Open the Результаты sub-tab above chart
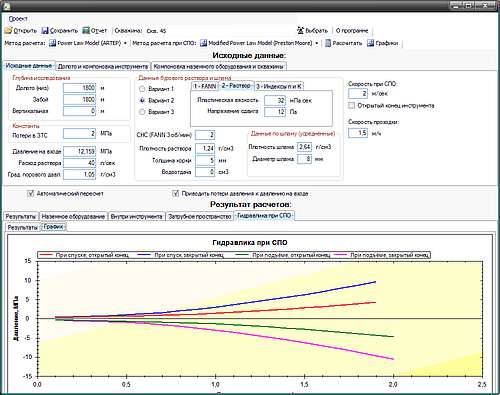500x395 pixels. tap(22, 228)
